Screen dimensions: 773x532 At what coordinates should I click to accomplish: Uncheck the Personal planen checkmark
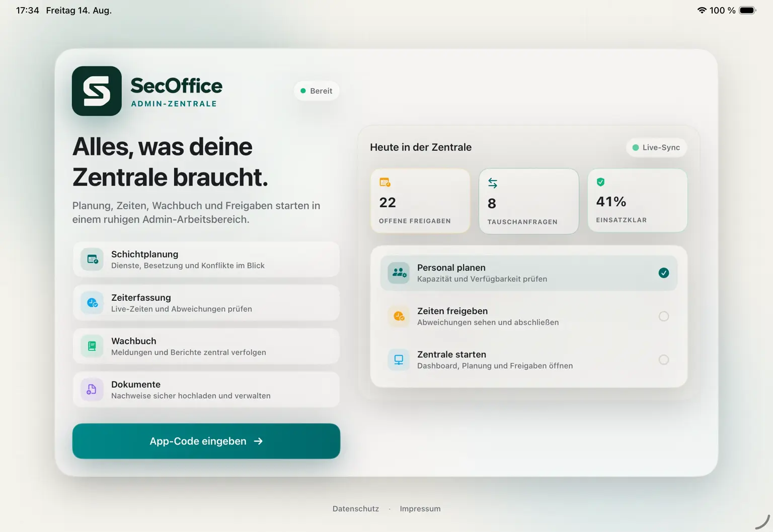pos(664,273)
